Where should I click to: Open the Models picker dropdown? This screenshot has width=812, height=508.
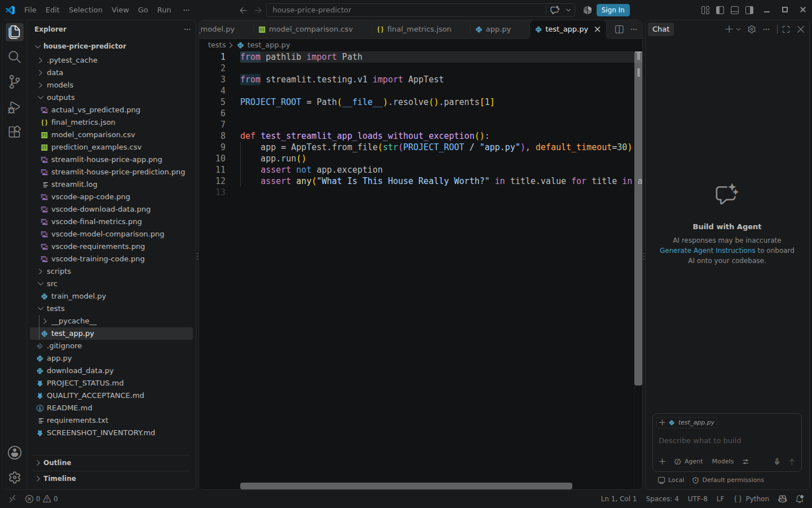pyautogui.click(x=722, y=462)
